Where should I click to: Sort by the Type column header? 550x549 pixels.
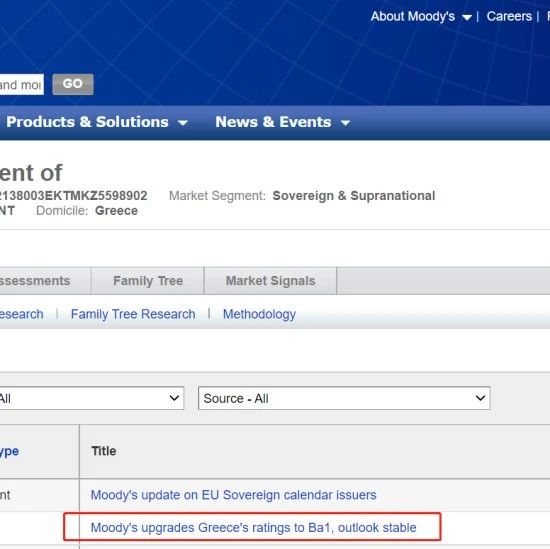(9, 451)
